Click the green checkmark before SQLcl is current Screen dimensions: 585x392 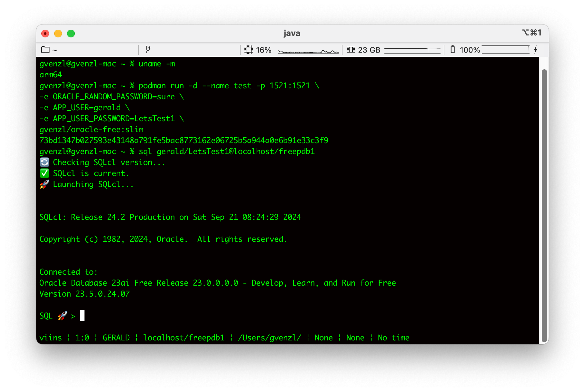(x=45, y=173)
